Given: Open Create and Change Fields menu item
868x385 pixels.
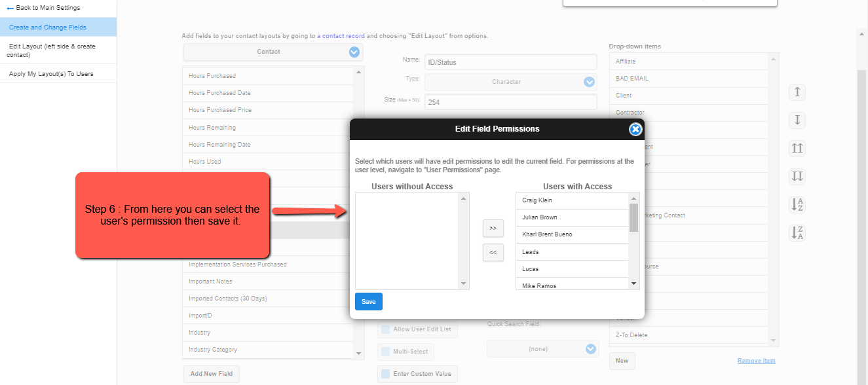Looking at the screenshot, I should tap(58, 27).
